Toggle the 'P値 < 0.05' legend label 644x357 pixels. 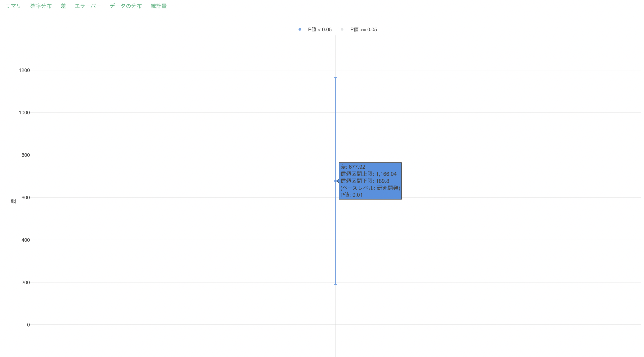click(x=320, y=29)
